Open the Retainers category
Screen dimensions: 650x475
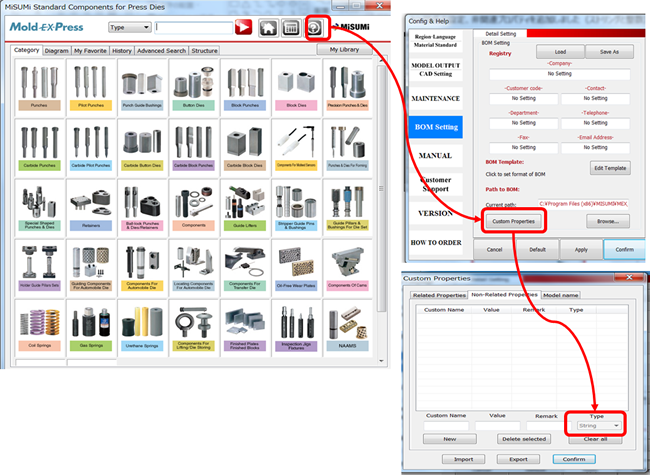tap(91, 208)
